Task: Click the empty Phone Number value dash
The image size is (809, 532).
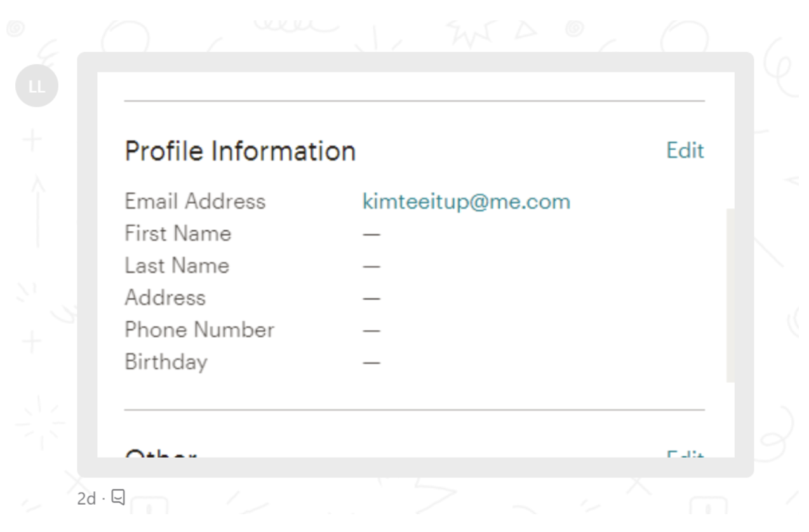Action: (x=371, y=331)
